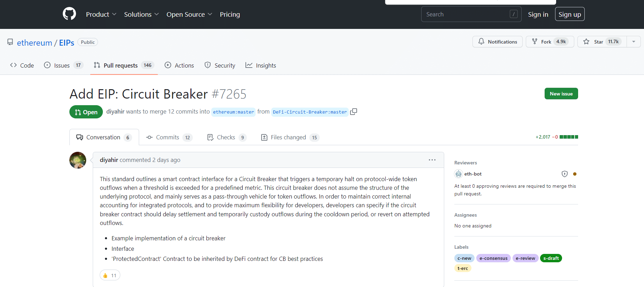Screen dimensions: 644x287
Task: Click the Fork button label
Action: point(546,42)
